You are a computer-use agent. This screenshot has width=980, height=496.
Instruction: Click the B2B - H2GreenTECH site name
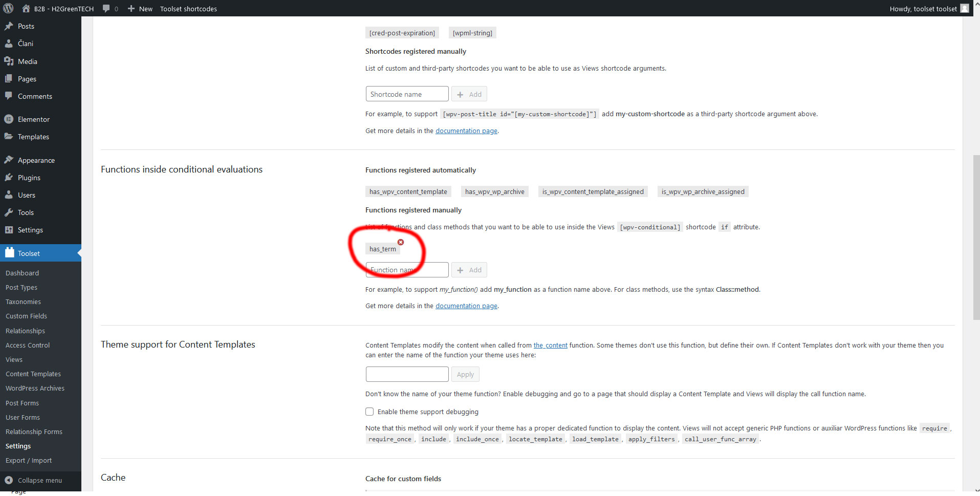coord(64,9)
